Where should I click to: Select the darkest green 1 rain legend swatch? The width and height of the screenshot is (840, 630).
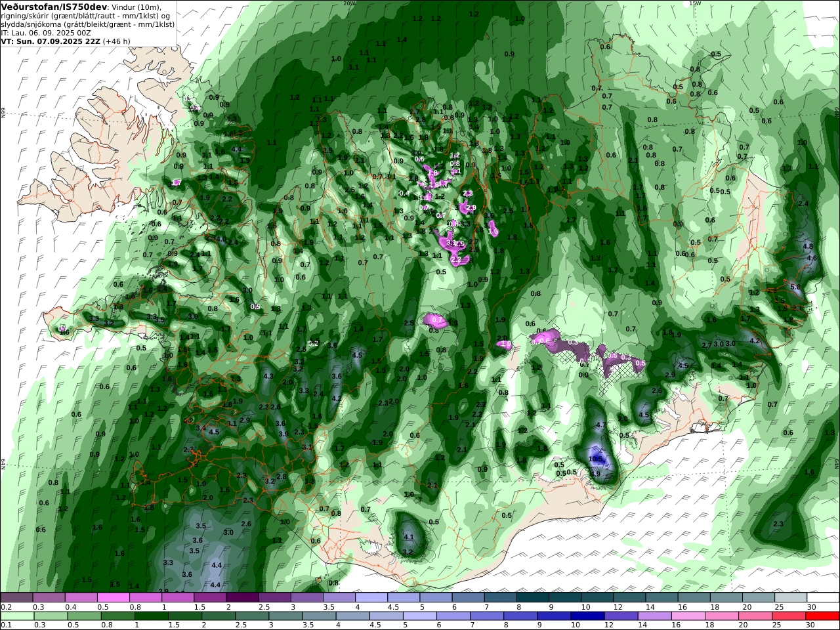click(x=151, y=616)
